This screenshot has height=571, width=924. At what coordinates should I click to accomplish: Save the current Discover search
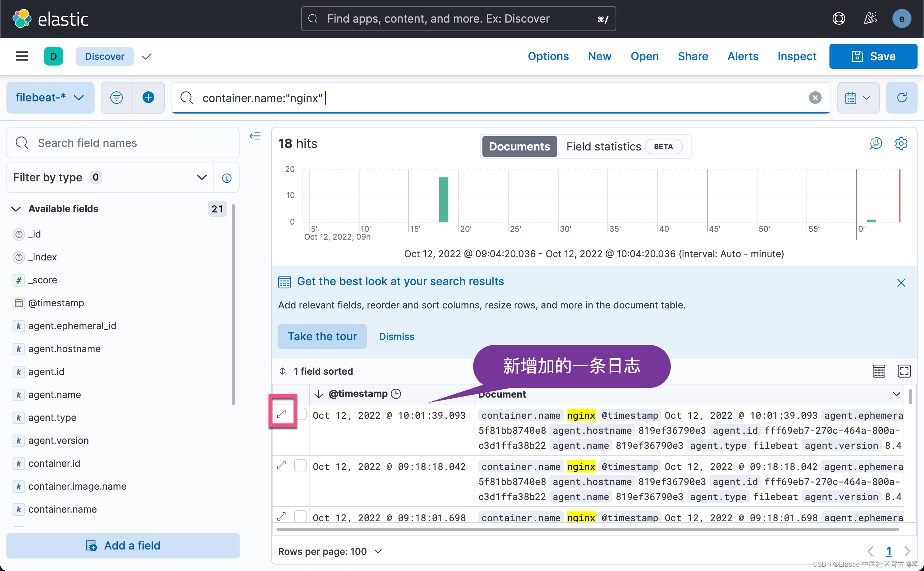[x=873, y=56]
